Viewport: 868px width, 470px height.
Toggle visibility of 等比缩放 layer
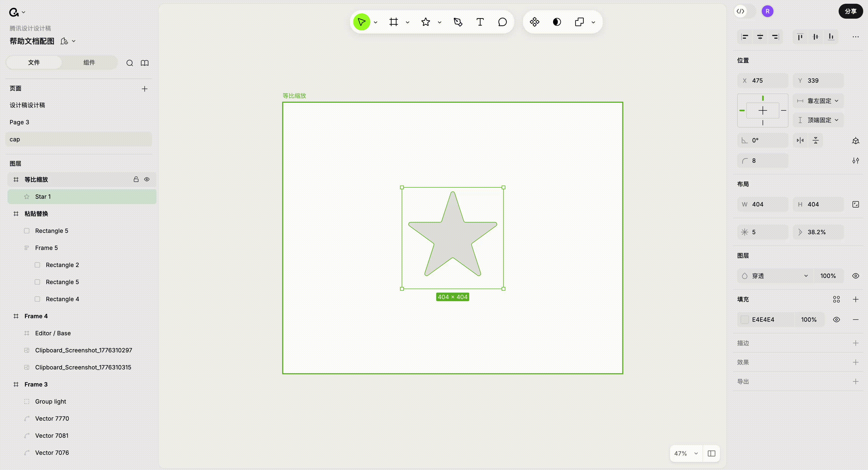pos(147,180)
